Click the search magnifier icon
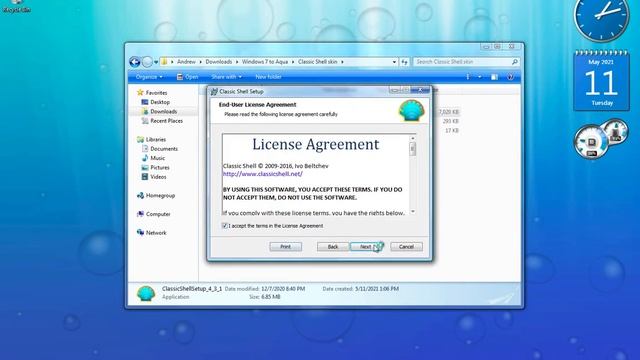This screenshot has height=360, width=640. (x=515, y=62)
